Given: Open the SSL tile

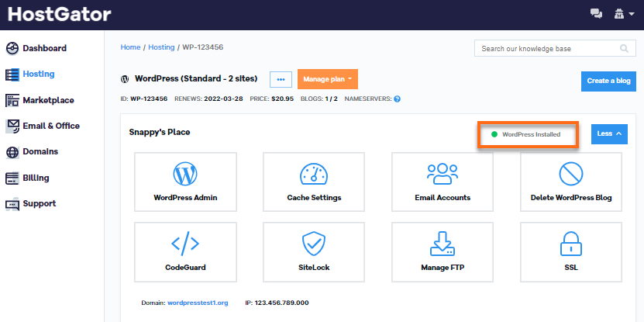Looking at the screenshot, I should (x=571, y=252).
